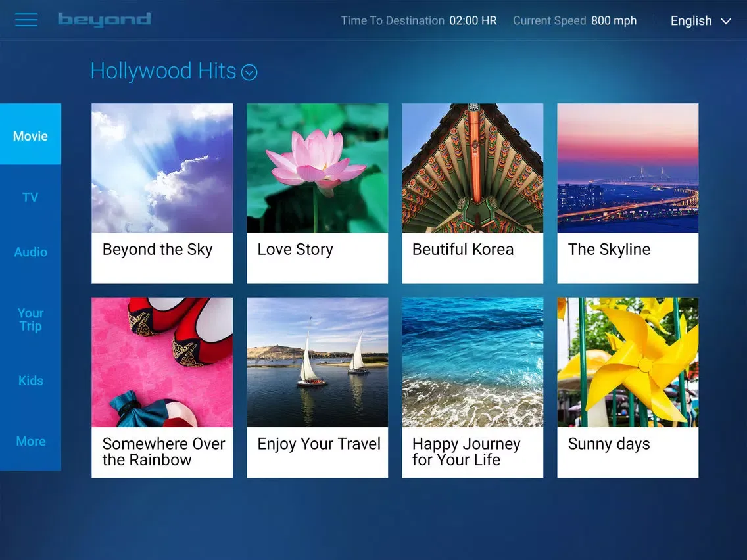Click the Current Speed 800 mph readout
Viewport: 747px width, 560px height.
(575, 21)
